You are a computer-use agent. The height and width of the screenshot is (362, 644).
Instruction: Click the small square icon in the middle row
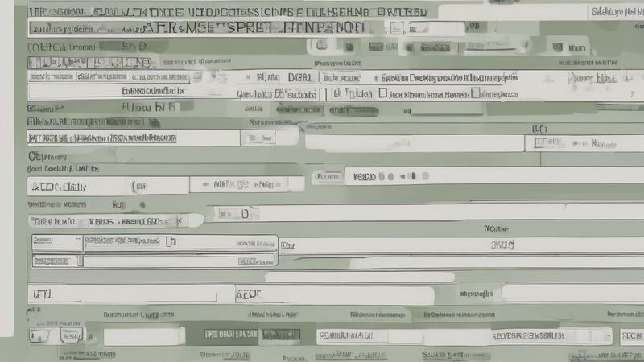tap(244, 214)
